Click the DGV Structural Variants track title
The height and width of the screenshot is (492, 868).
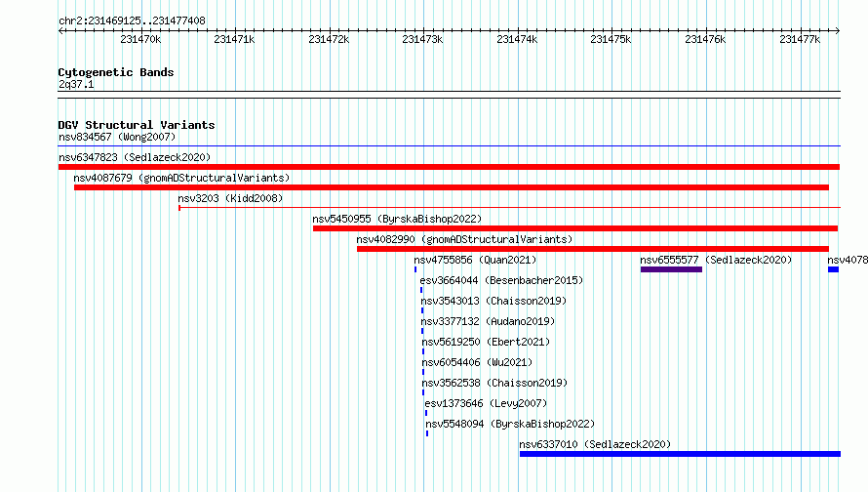pyautogui.click(x=137, y=125)
